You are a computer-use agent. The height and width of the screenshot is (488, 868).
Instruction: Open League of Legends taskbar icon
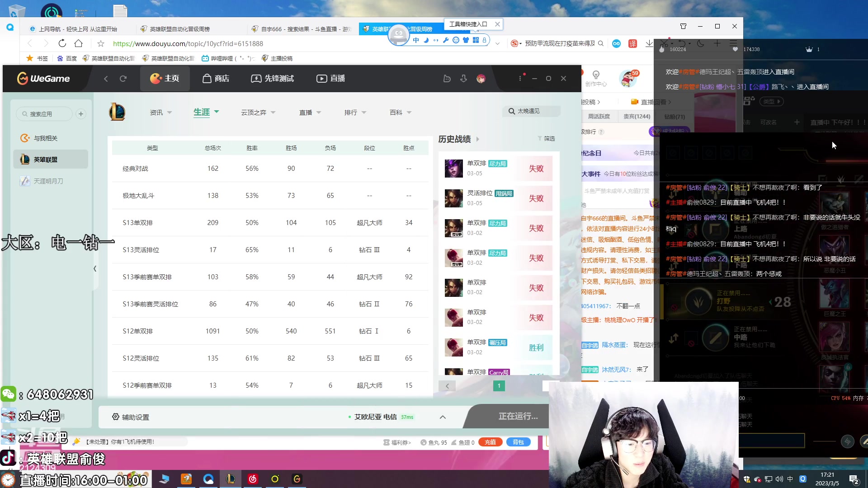230,479
